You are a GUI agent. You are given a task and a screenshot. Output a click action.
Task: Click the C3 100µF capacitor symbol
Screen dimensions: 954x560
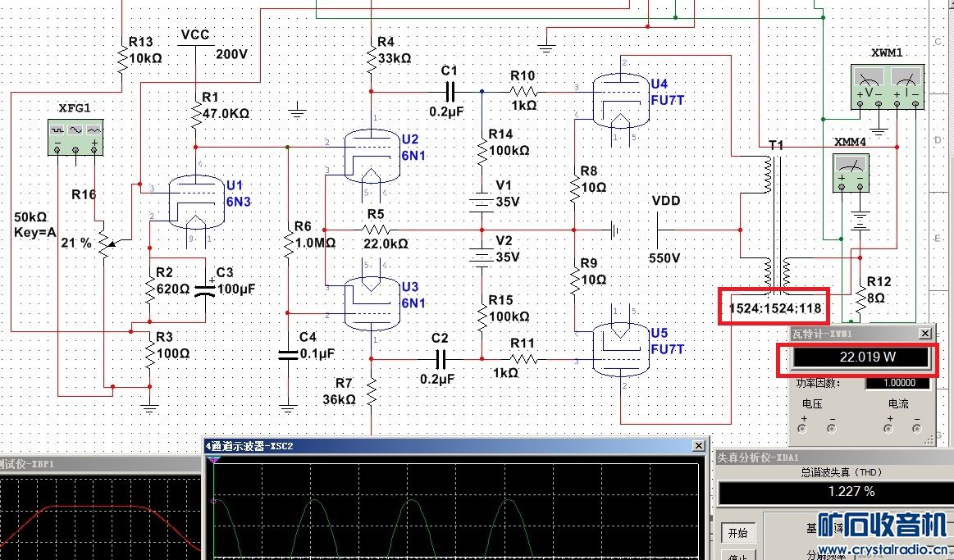coord(205,290)
